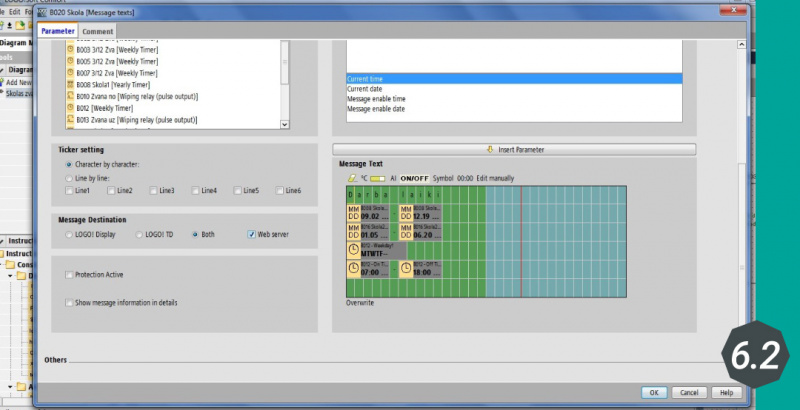Image resolution: width=800 pixels, height=410 pixels.
Task: Click the clock icon beside 18:00 off-time
Action: 405,269
